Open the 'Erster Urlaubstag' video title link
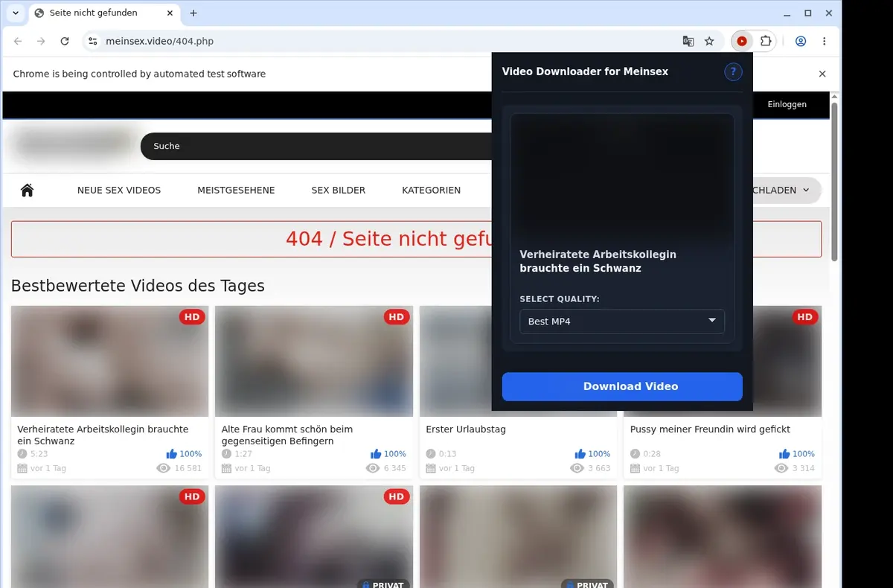Screen dimensions: 893x588 466,429
